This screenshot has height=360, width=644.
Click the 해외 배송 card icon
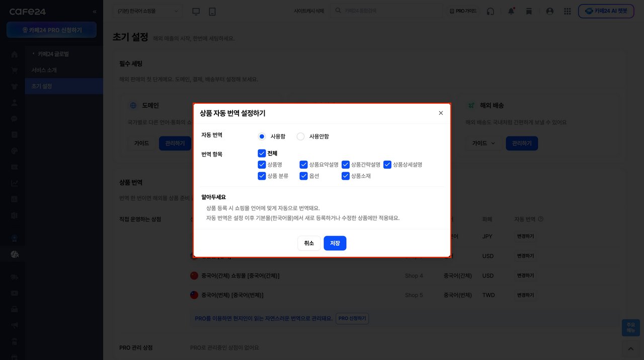(471, 106)
